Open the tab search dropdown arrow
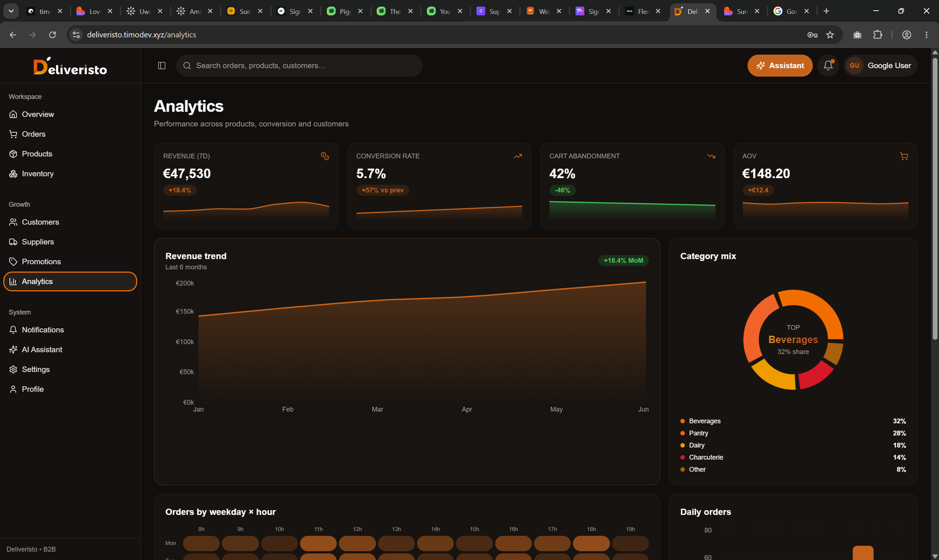 [x=11, y=11]
